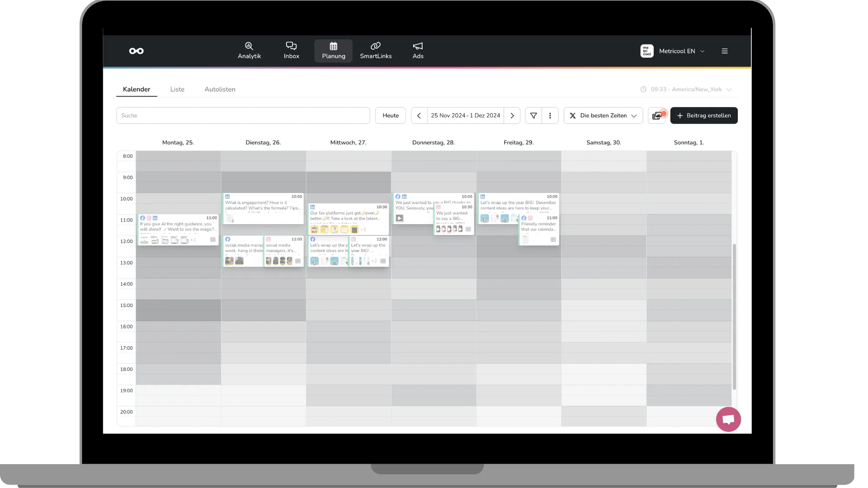Open the pink chat support bubble
This screenshot has height=488, width=868.
[728, 419]
